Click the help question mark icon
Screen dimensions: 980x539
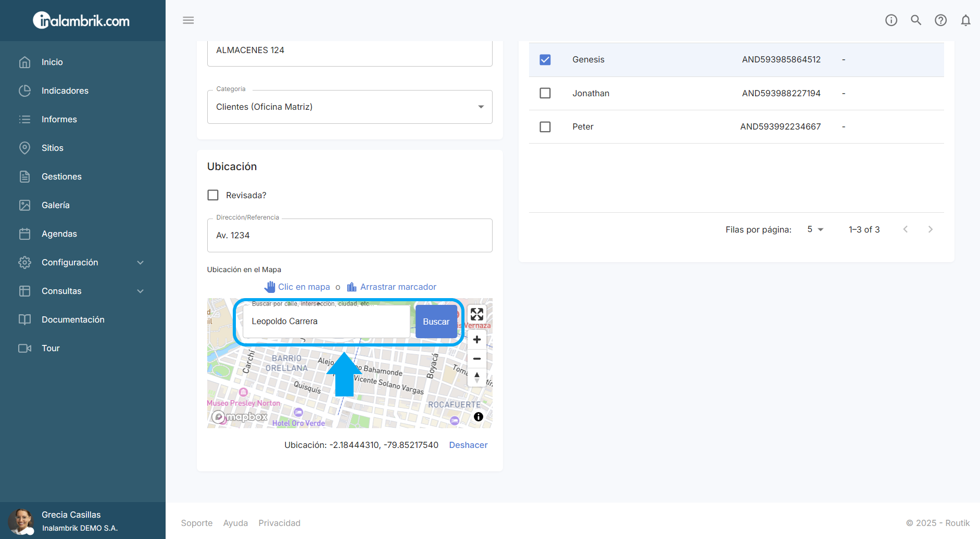coord(940,20)
